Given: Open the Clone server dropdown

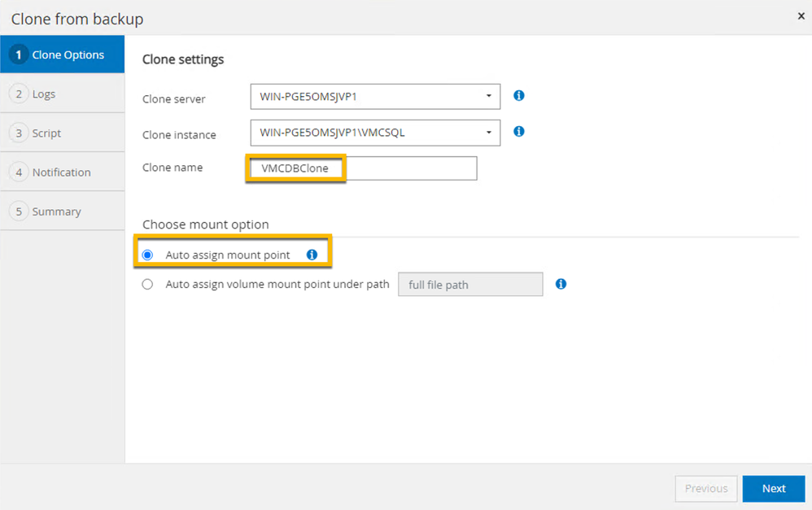Looking at the screenshot, I should pos(375,96).
